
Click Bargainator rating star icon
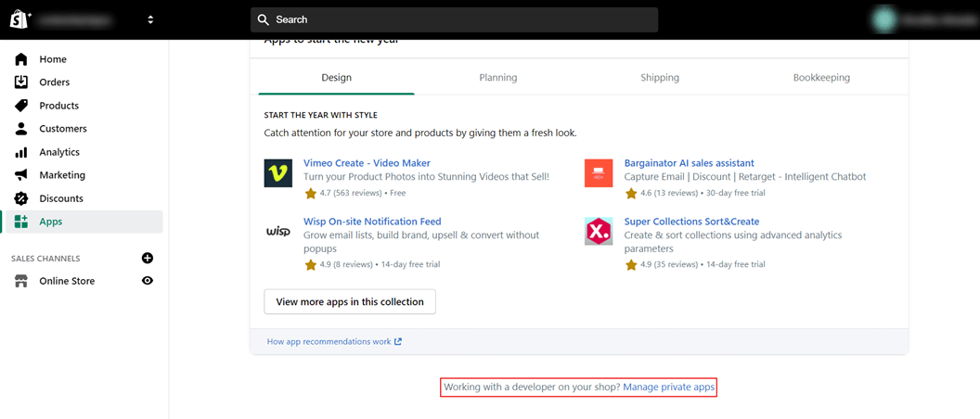[631, 194]
